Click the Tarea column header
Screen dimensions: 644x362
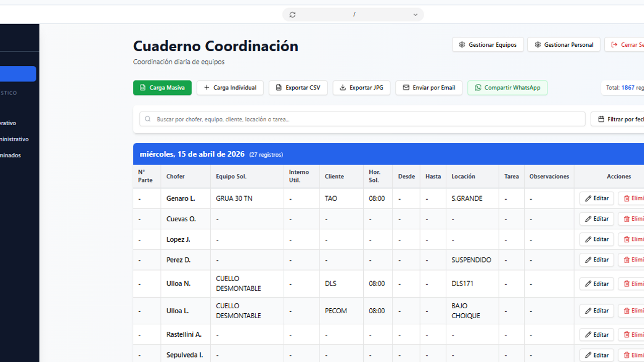tap(511, 176)
